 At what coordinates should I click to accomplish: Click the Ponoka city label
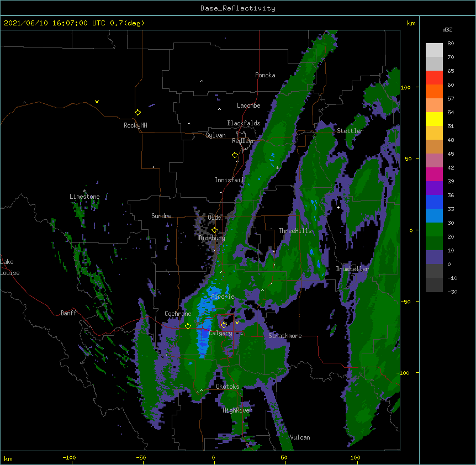pyautogui.click(x=265, y=75)
